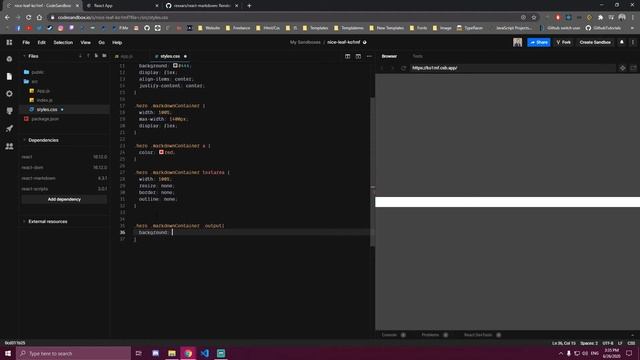Click the new file icon in Files header
Image resolution: width=640 pixels, height=360 pixels.
tap(96, 56)
